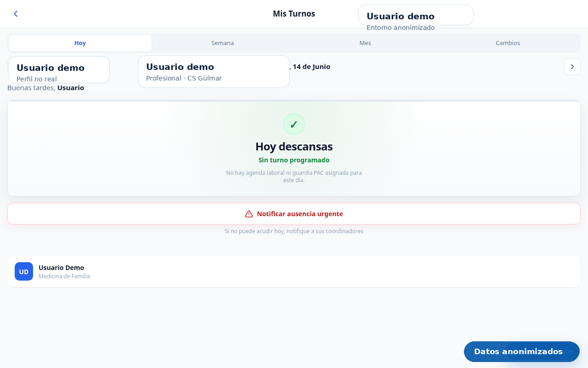Open the Cambios tab
The image size is (588, 368).
click(508, 43)
